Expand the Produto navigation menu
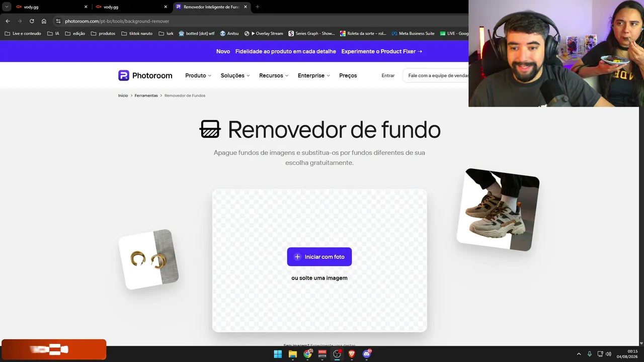 [198, 75]
